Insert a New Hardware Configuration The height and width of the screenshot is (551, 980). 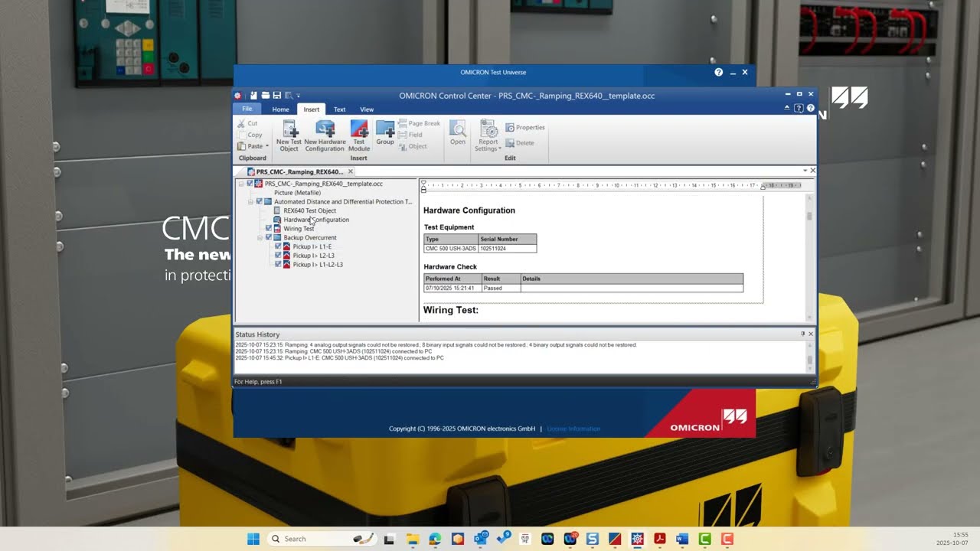(x=325, y=135)
